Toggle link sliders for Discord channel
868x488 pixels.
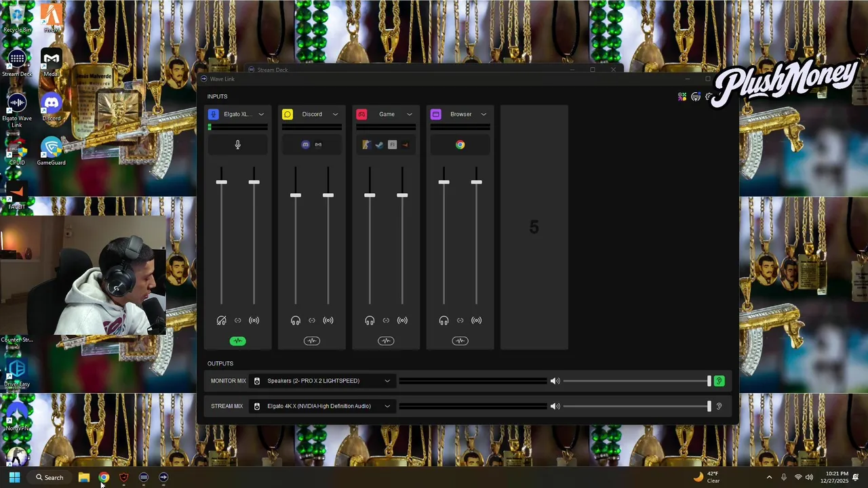(x=312, y=321)
